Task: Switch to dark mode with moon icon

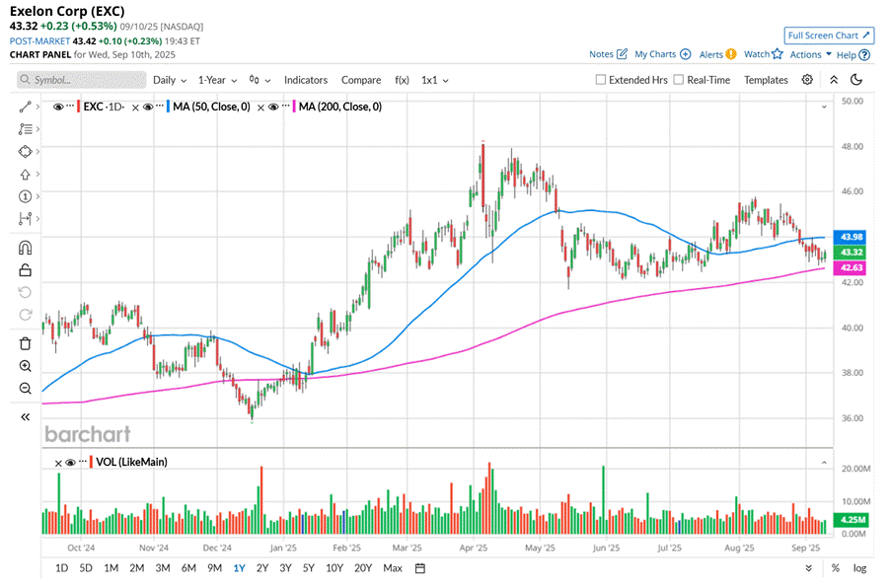Action: pyautogui.click(x=856, y=80)
